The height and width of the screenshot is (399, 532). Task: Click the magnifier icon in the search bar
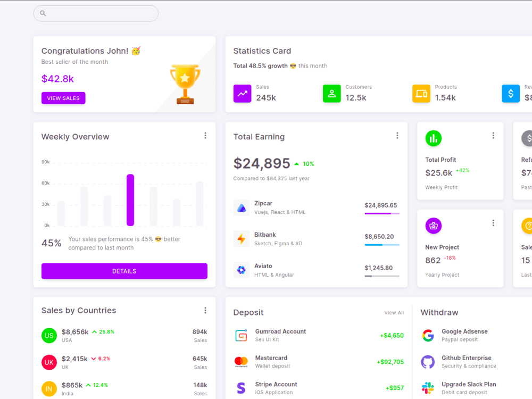pos(43,13)
